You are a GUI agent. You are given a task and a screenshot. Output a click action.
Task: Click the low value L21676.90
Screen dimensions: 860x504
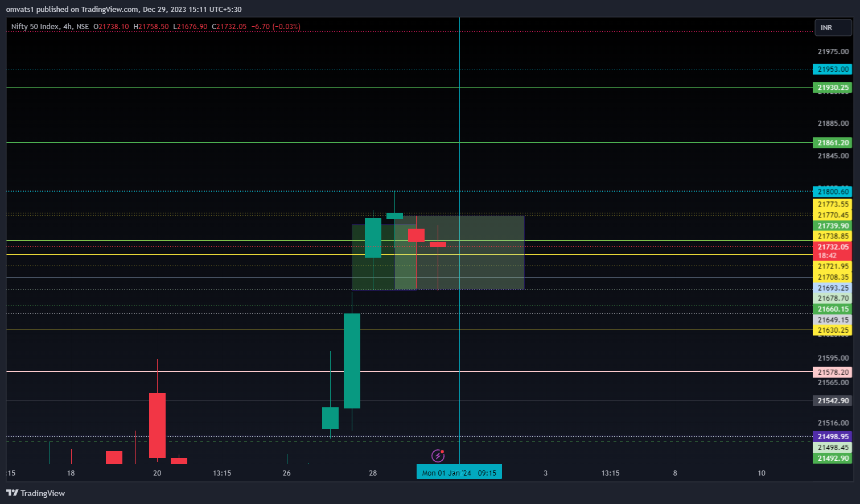[190, 26]
